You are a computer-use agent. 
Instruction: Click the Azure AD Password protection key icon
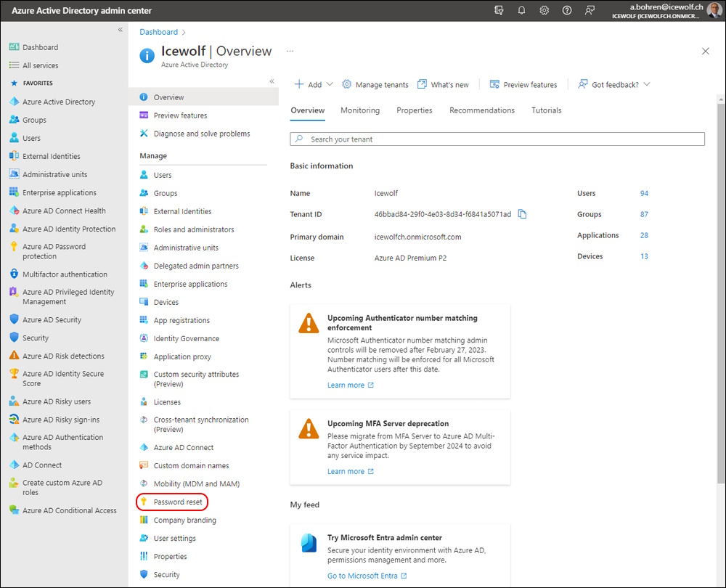[x=14, y=247]
